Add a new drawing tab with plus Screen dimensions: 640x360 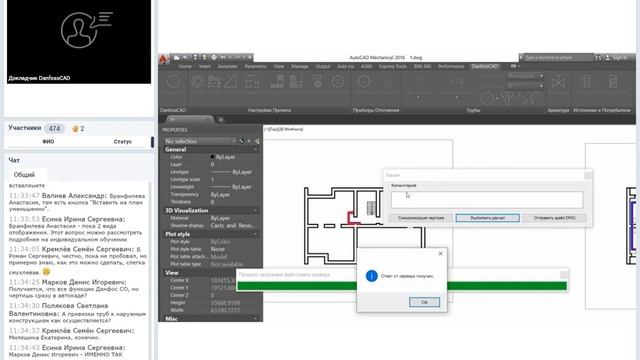(x=221, y=120)
